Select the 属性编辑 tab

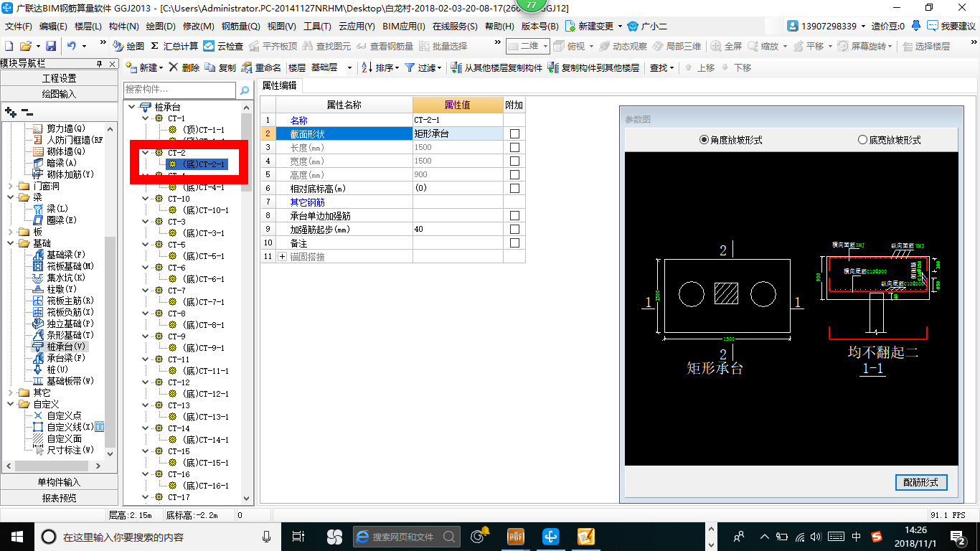280,85
